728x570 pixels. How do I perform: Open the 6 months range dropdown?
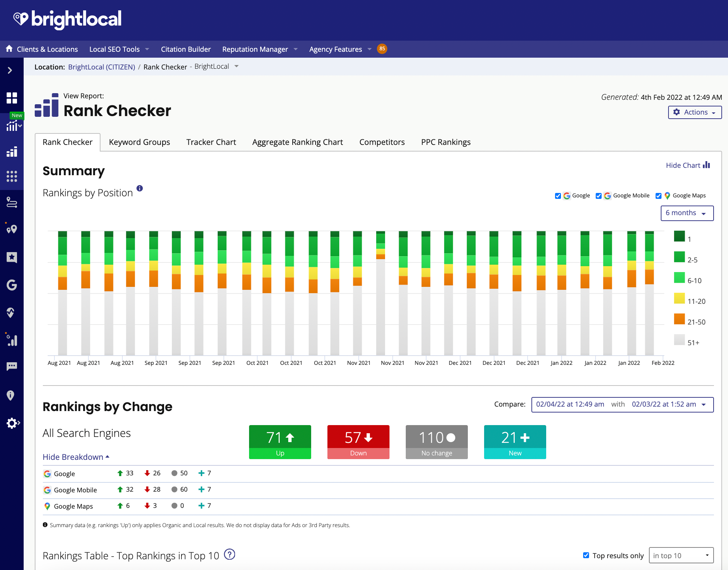click(x=687, y=213)
